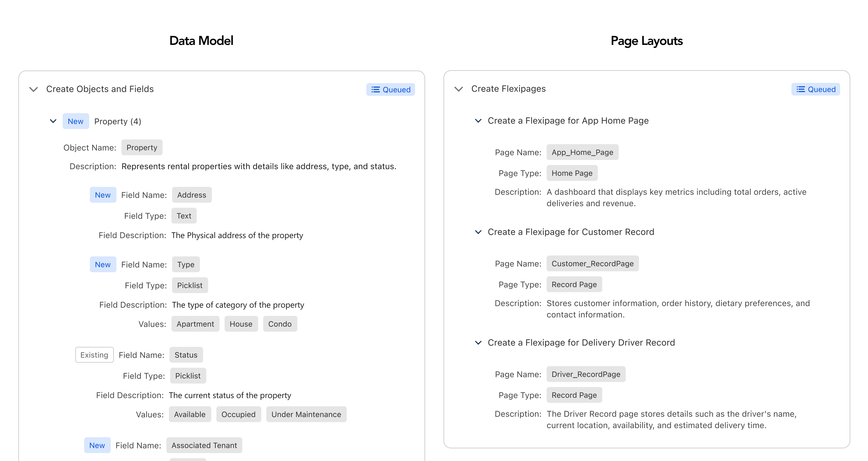Click the New badge for the Type field

(103, 265)
